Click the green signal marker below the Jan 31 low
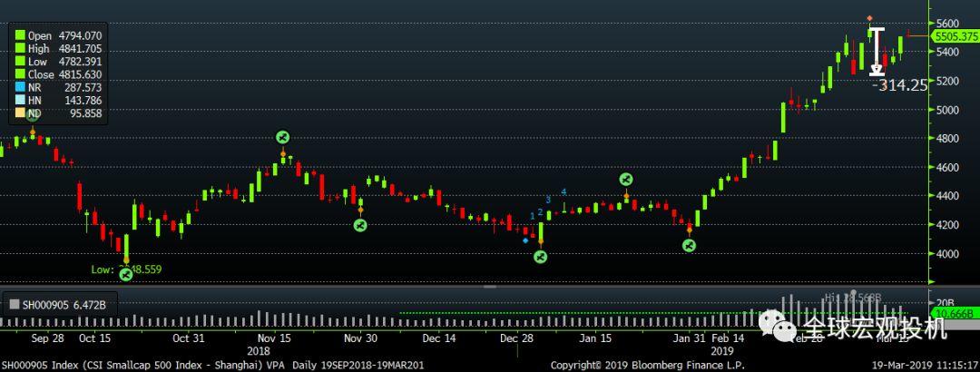The width and height of the screenshot is (980, 372). pyautogui.click(x=689, y=245)
